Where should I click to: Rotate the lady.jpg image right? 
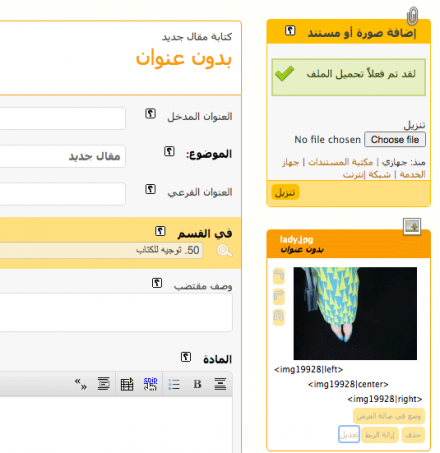click(x=279, y=296)
